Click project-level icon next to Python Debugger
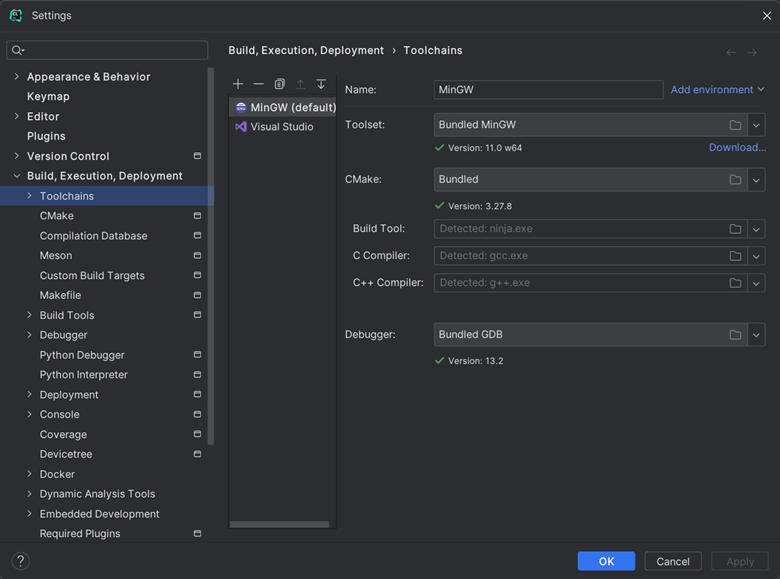The width and height of the screenshot is (780, 579). click(x=197, y=355)
